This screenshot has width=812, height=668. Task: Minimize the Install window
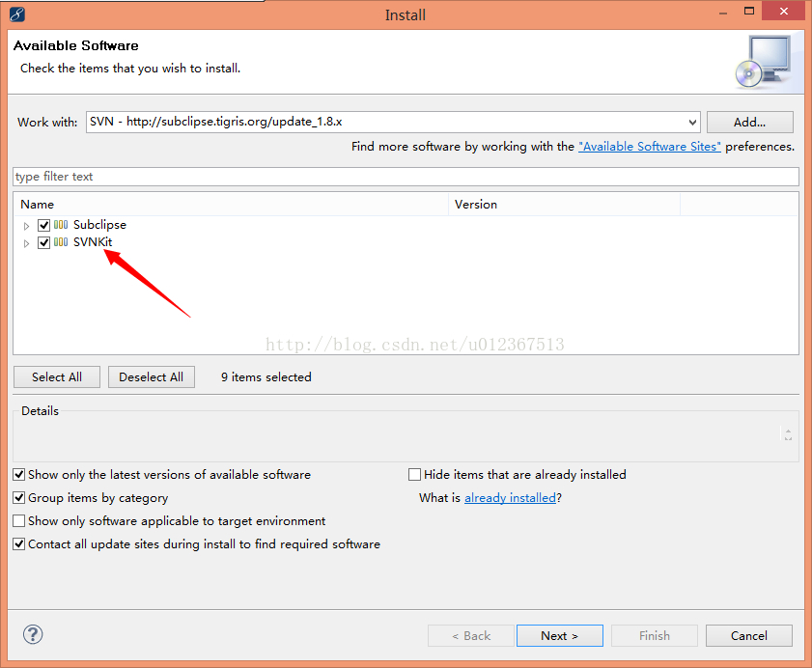pyautogui.click(x=723, y=13)
